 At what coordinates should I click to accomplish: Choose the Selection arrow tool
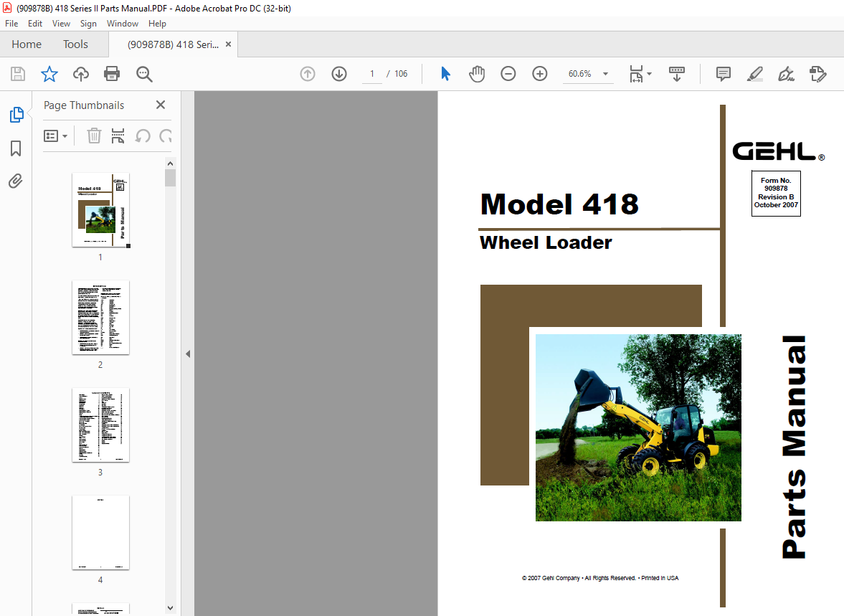coord(445,74)
